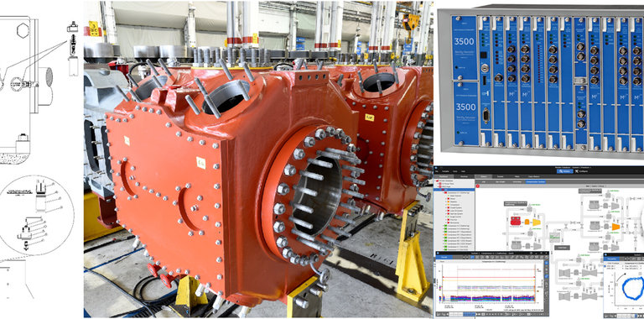Viewport: 644px width, 319px height.
Task: Click the technical line drawing on left
Action: (39, 156)
